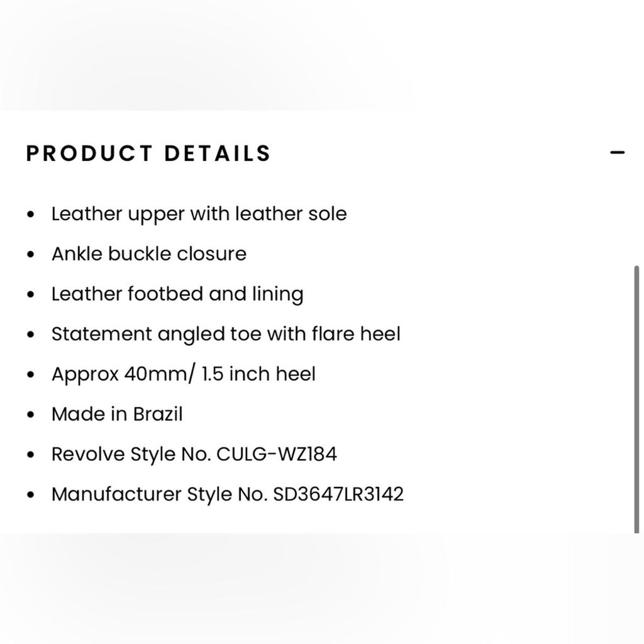
Task: Click the 'Revolve Style No.' label
Action: [x=131, y=454]
